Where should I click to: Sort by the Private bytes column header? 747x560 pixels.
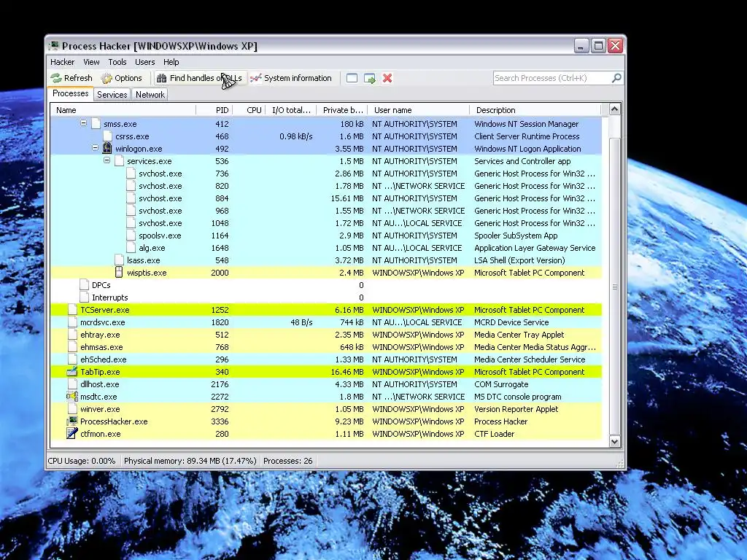pos(342,110)
